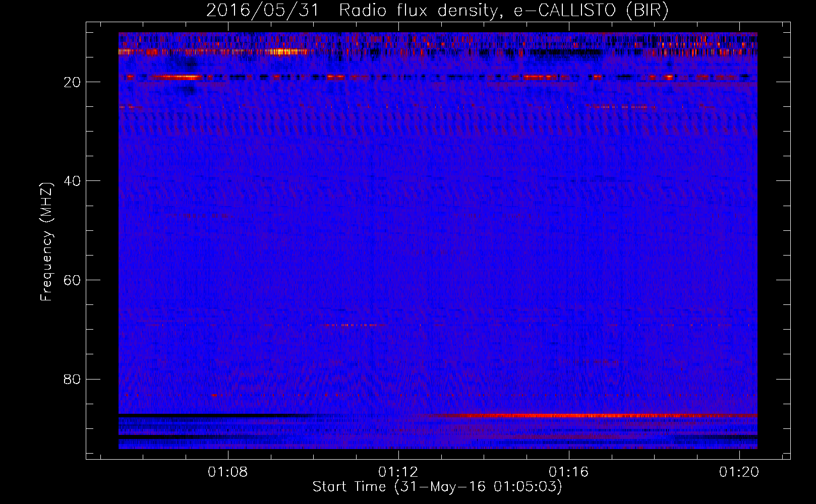The image size is (816, 504).
Task: Click the bright red streak near 19 MHz at 01:07
Action: [177, 77]
